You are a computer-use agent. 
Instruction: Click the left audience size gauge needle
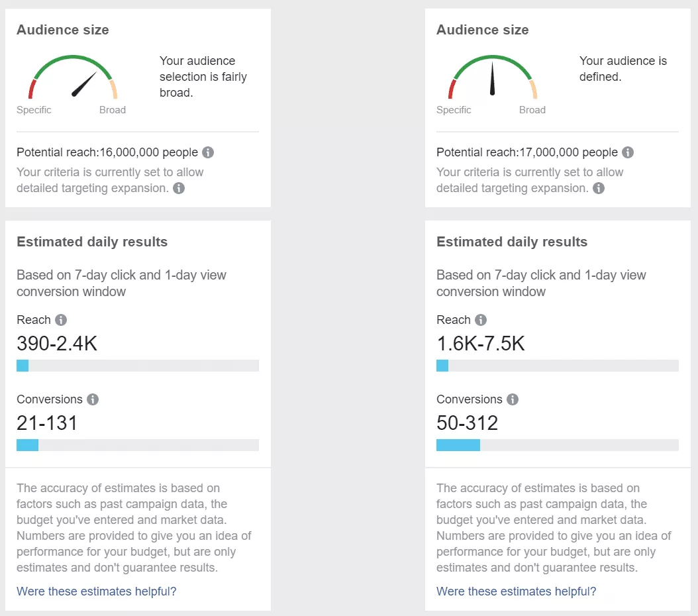click(85, 84)
